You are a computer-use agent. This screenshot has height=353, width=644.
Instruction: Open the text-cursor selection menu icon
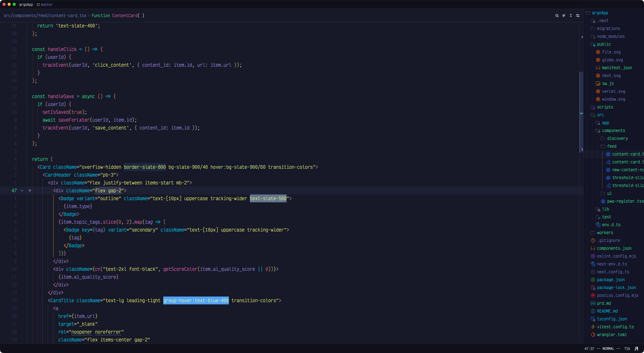(571, 16)
